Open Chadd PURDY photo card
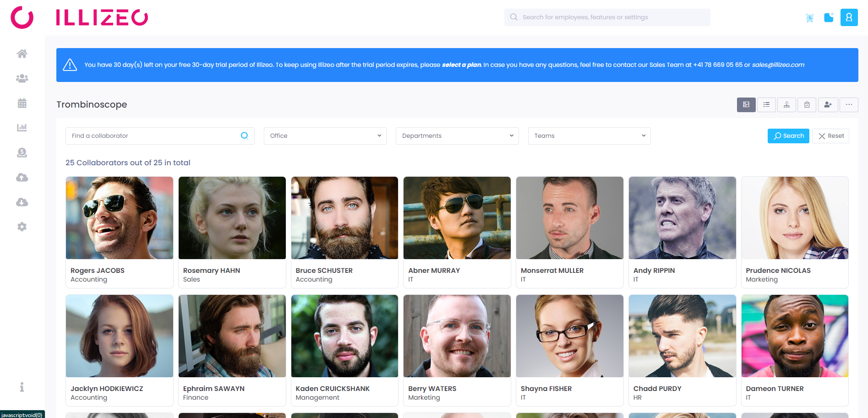The image size is (868, 418). 682,350
